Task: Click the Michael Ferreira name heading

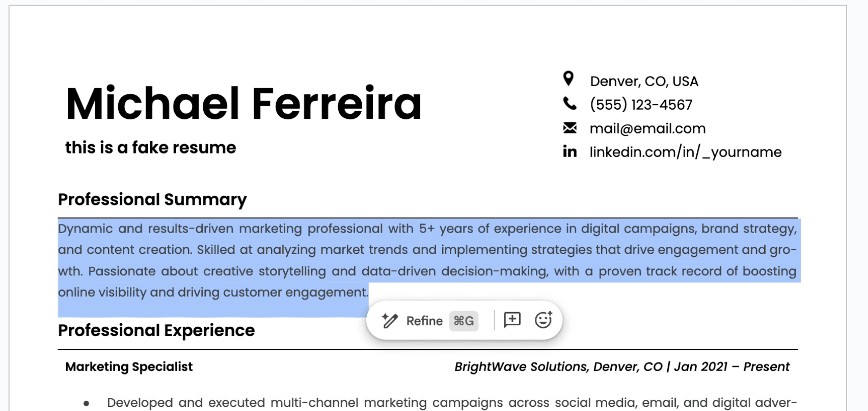Action: coord(243,104)
